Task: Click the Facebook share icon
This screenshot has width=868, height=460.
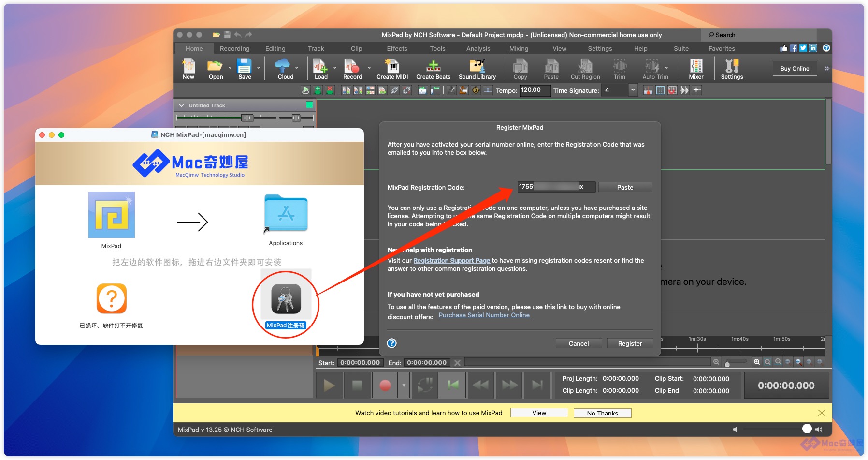Action: point(794,48)
